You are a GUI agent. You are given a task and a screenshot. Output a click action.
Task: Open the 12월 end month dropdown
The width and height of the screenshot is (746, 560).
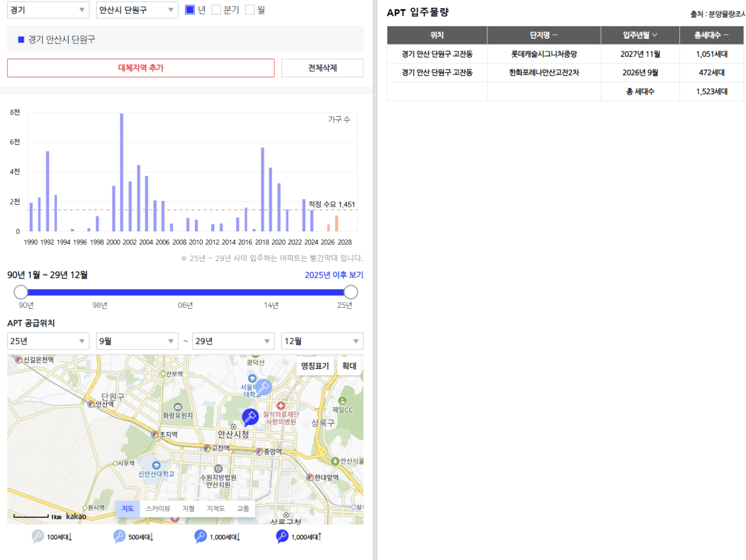click(322, 341)
